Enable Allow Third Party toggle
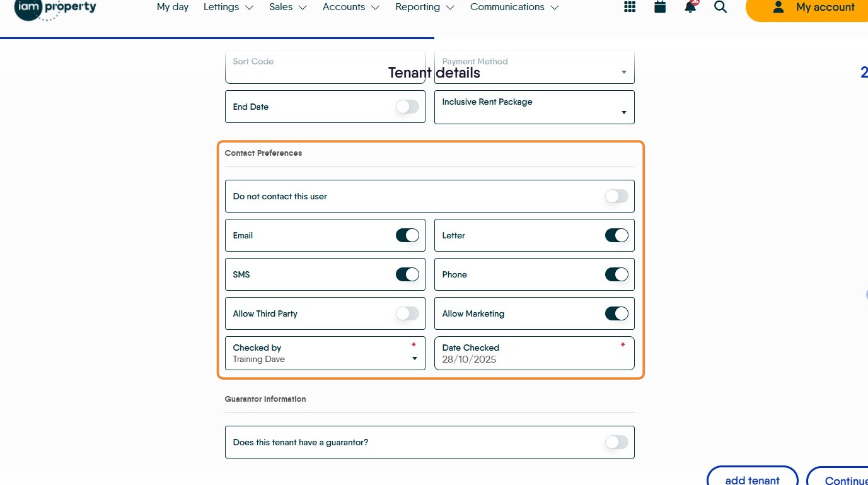Screen dimensions: 868x485 pos(407,313)
